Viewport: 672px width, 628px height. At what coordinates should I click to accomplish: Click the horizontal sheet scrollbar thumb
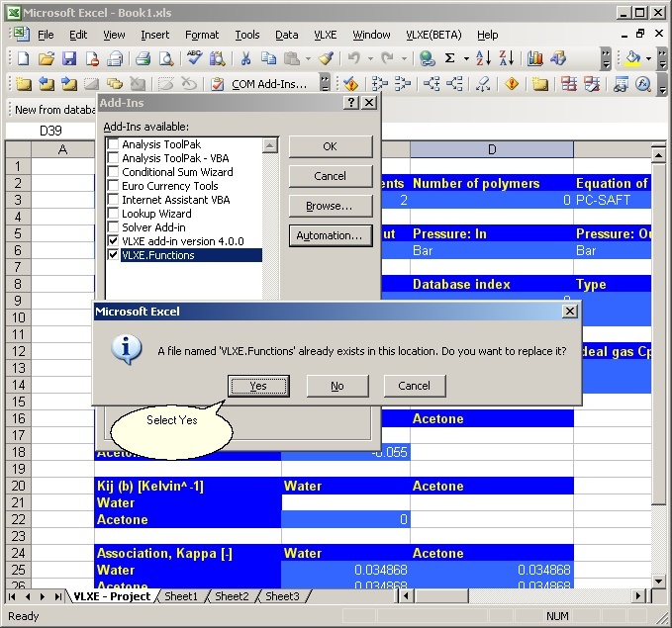[x=441, y=596]
